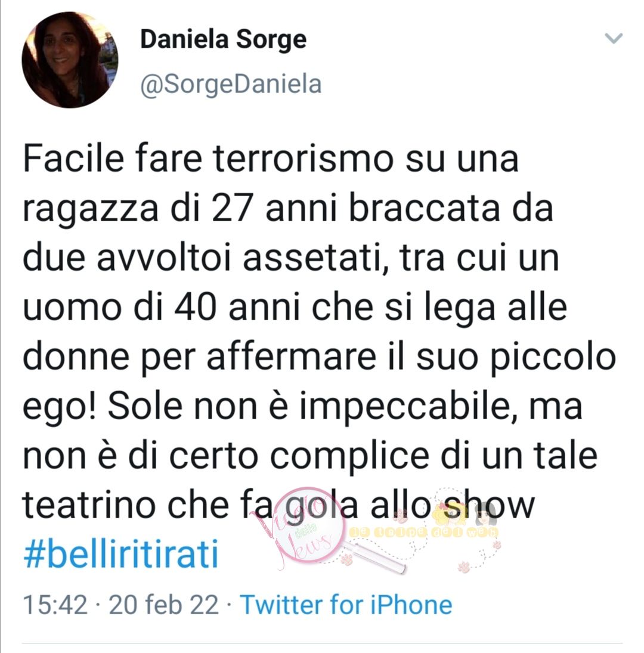Open the @SorgeDaniela handle link
The image size is (644, 653).
point(231,85)
